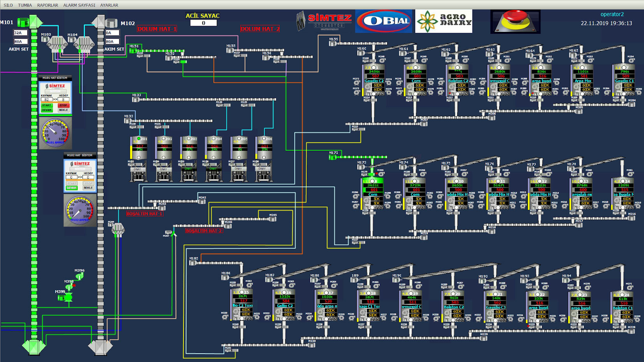Click the ONAY button under silo 203

[x=188, y=169]
